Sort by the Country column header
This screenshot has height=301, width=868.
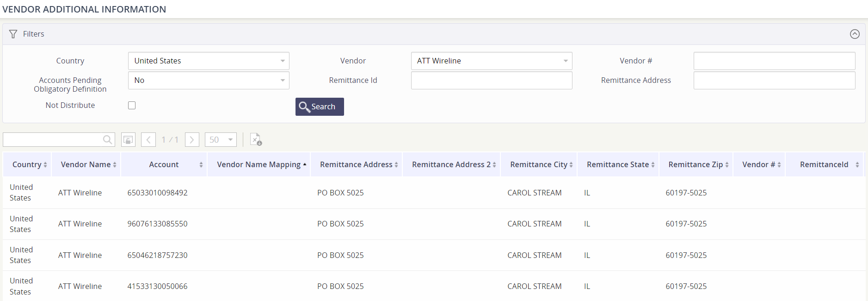point(27,164)
